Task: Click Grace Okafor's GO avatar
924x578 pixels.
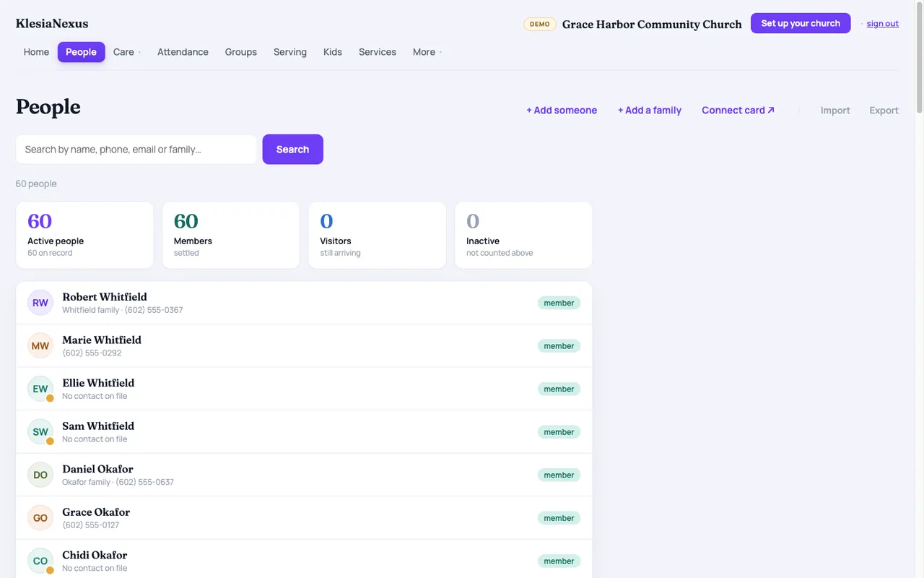Action: click(40, 518)
